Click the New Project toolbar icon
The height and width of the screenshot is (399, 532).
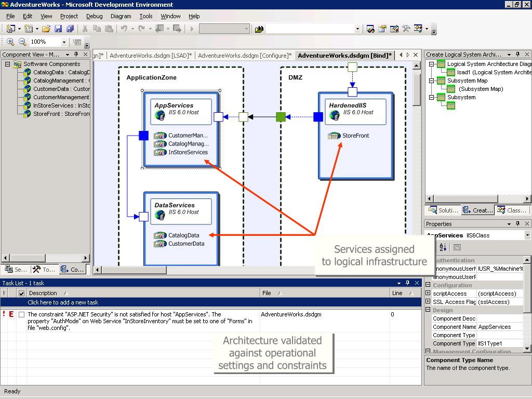[10, 29]
